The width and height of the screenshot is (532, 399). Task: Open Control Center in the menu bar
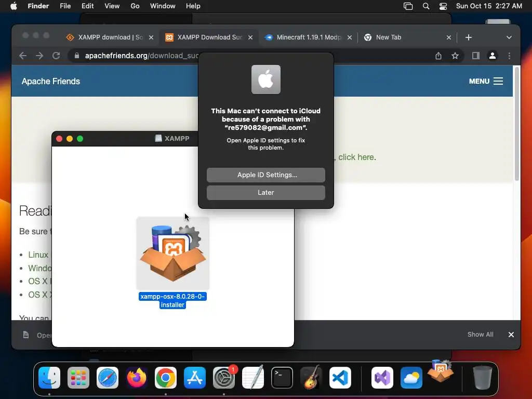pyautogui.click(x=443, y=6)
